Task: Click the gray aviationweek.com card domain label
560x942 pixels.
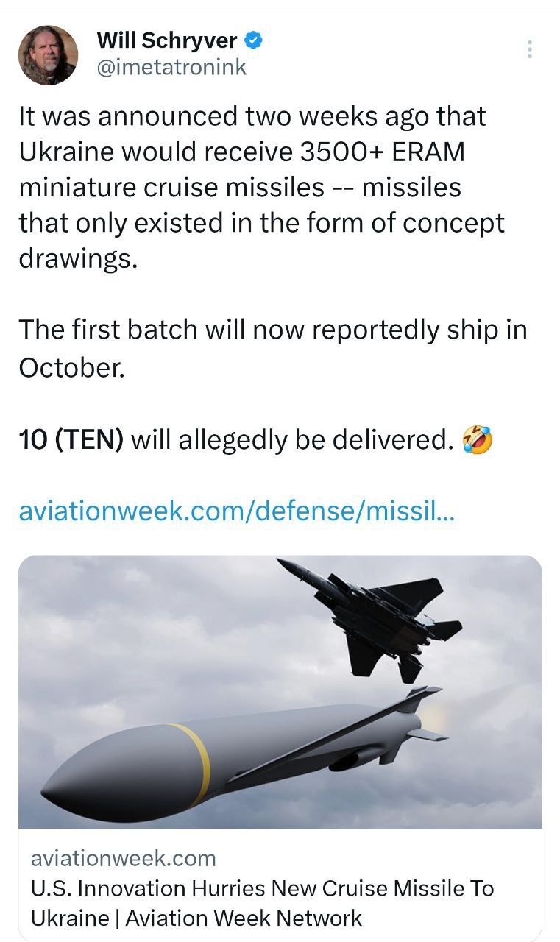Action: click(x=124, y=858)
